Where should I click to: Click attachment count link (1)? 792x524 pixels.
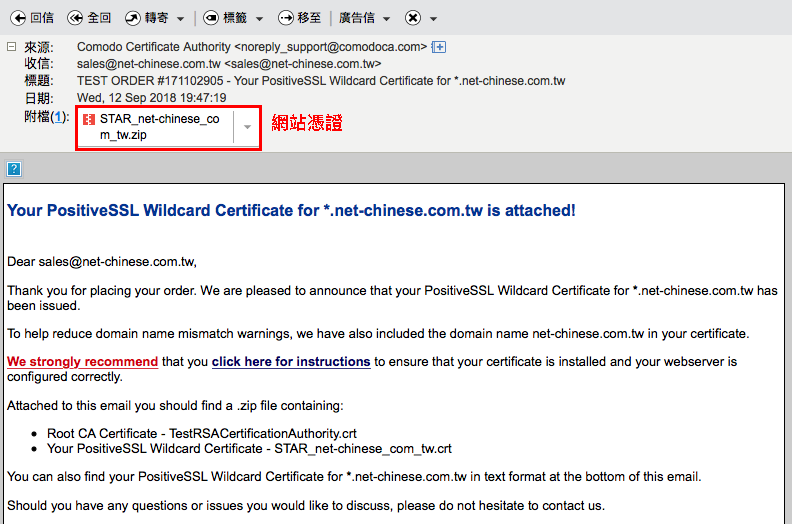coord(59,117)
